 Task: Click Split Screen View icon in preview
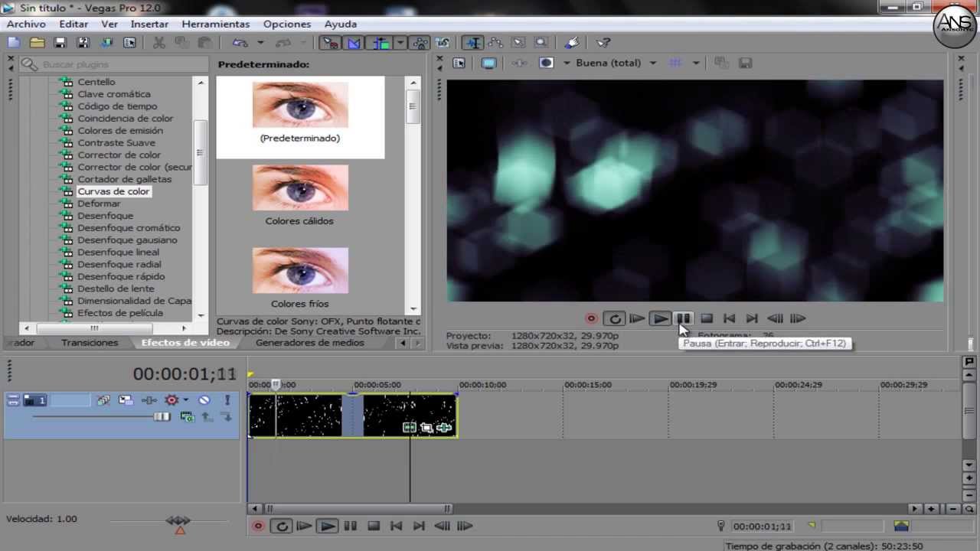click(547, 64)
